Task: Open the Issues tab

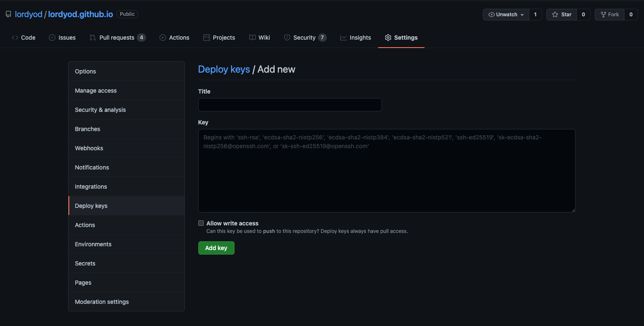Action: (62, 38)
